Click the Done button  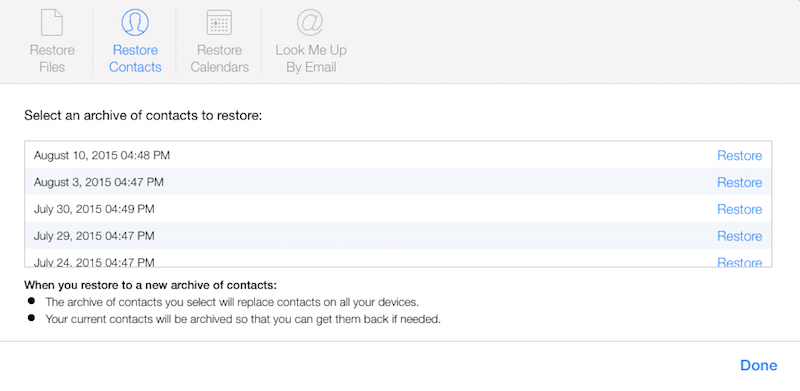click(x=759, y=365)
